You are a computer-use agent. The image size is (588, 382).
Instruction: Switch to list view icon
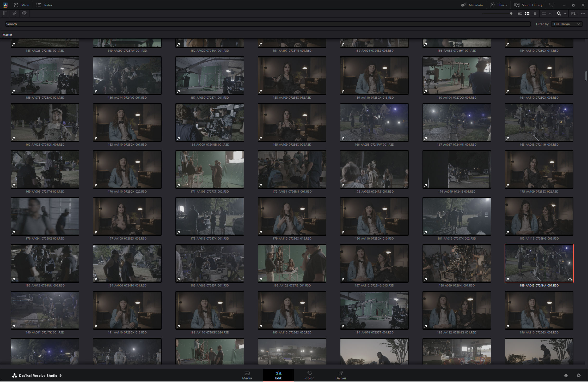535,13
